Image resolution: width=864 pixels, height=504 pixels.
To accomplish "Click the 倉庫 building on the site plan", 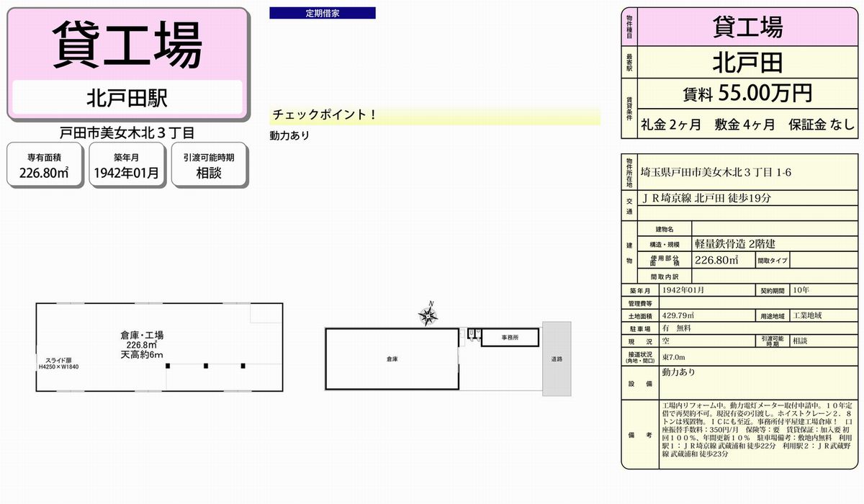I will click(392, 358).
